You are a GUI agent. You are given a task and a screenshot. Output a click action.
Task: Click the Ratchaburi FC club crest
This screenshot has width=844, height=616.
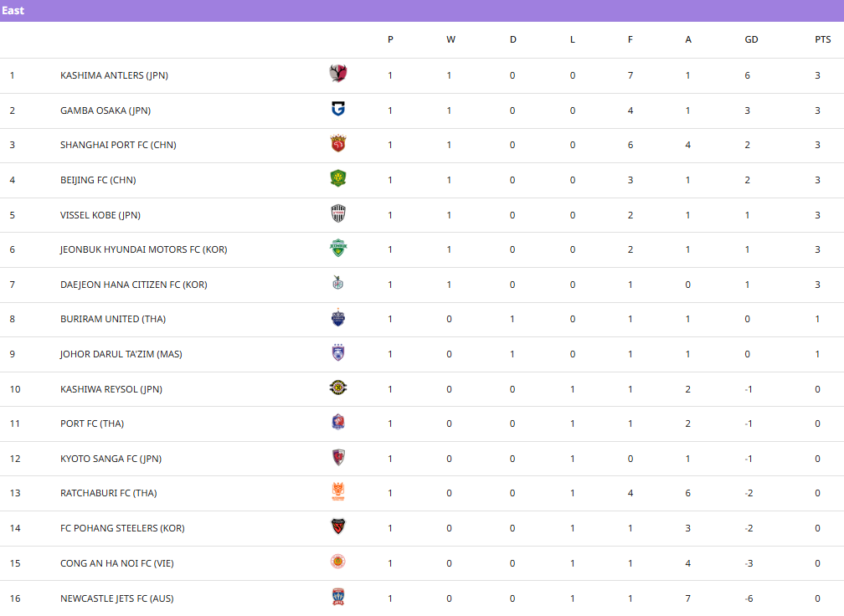click(x=338, y=492)
